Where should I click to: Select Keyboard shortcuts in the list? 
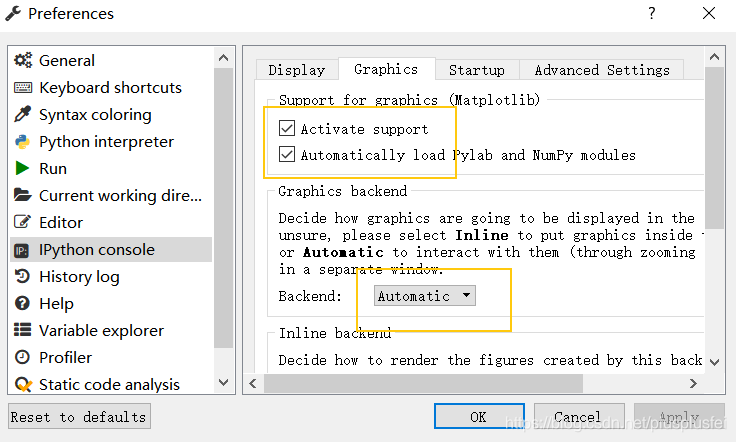(x=111, y=87)
